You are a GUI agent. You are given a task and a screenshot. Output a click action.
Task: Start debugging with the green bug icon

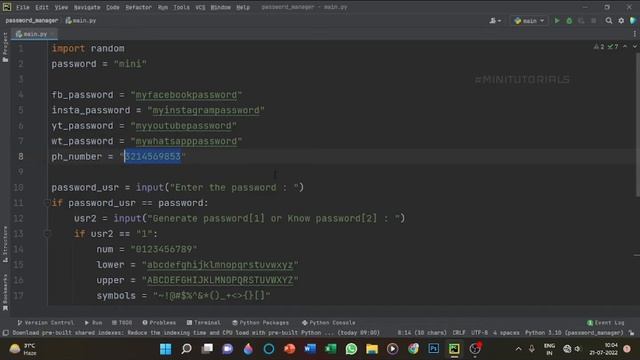click(x=569, y=20)
